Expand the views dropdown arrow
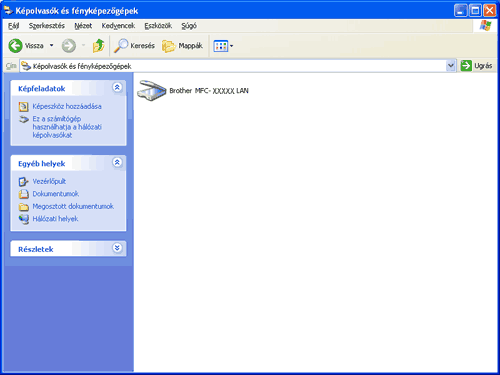Image resolution: width=500 pixels, height=375 pixels. tap(232, 46)
